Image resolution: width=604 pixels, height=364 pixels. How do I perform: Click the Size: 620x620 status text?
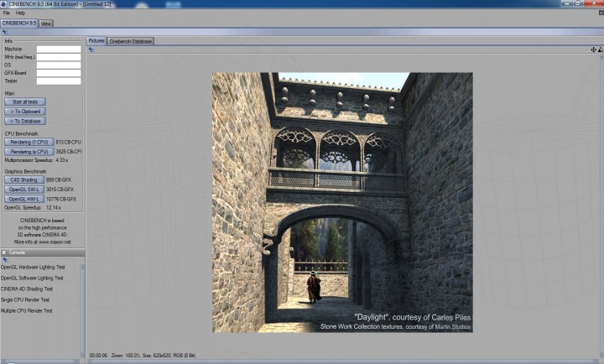[157, 355]
